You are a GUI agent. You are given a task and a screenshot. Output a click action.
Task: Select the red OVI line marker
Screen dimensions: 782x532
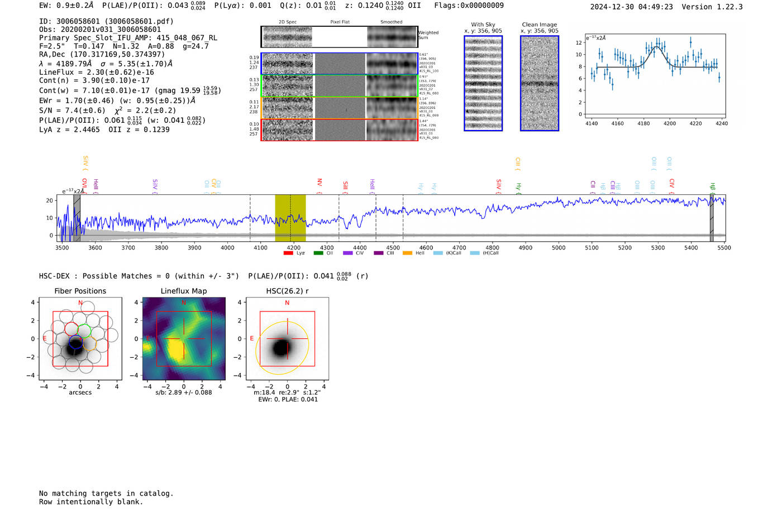point(84,184)
